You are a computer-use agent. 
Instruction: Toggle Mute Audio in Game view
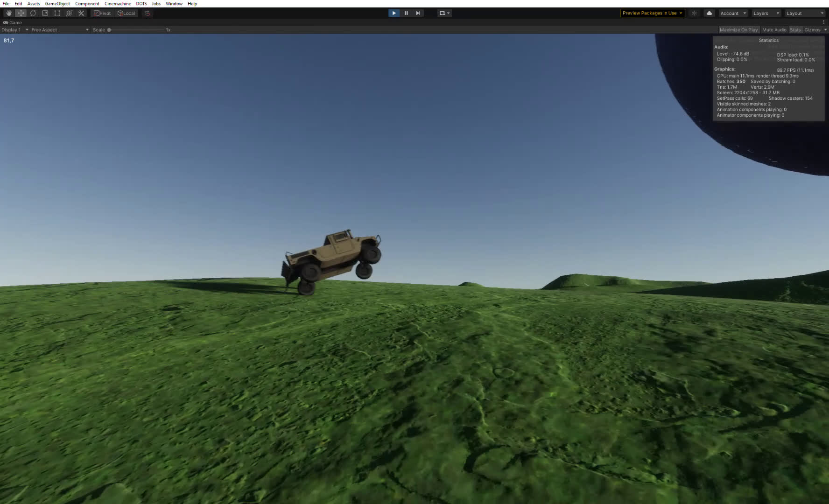click(x=774, y=30)
